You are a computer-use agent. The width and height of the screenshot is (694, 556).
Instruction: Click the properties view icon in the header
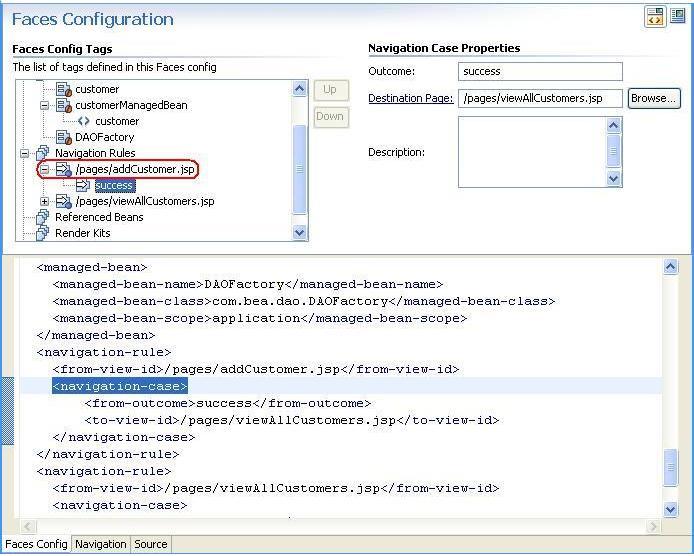tap(678, 16)
